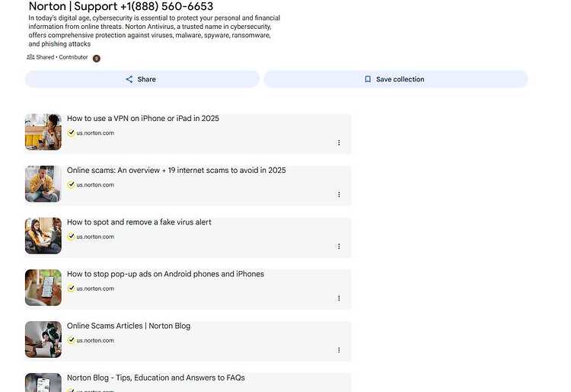Open 'Online scams: An overview + 19 internet scams' link
Viewport: 571px width, 392px height.
(x=177, y=170)
